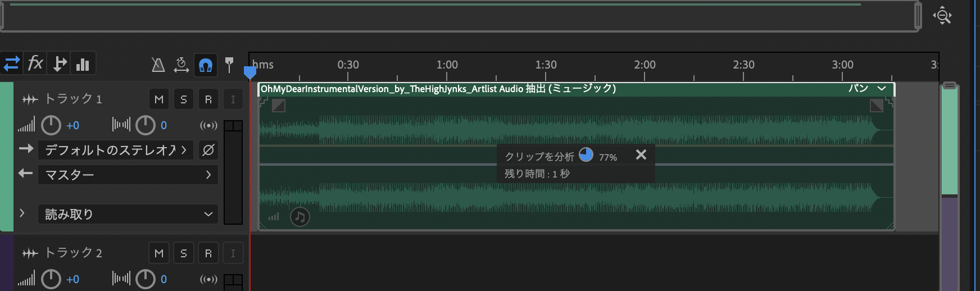Open the Master output dropdown
Image resolution: width=980 pixels, height=291 pixels.
[x=128, y=175]
